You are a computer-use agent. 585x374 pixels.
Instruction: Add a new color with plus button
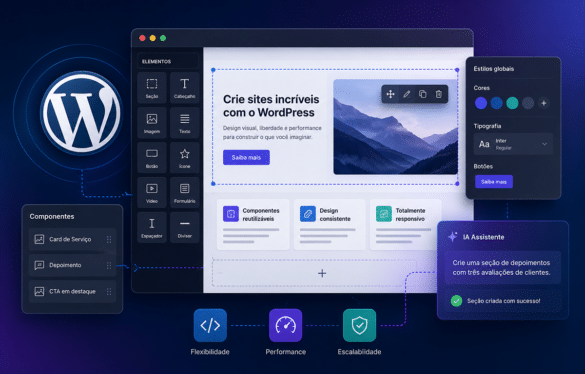click(544, 103)
